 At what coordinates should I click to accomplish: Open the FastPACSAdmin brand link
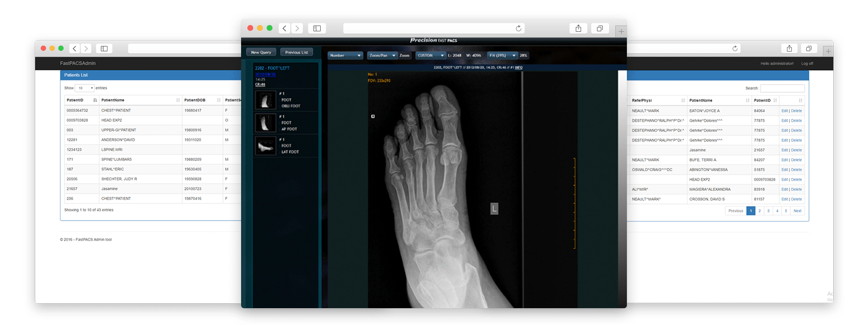tap(78, 63)
